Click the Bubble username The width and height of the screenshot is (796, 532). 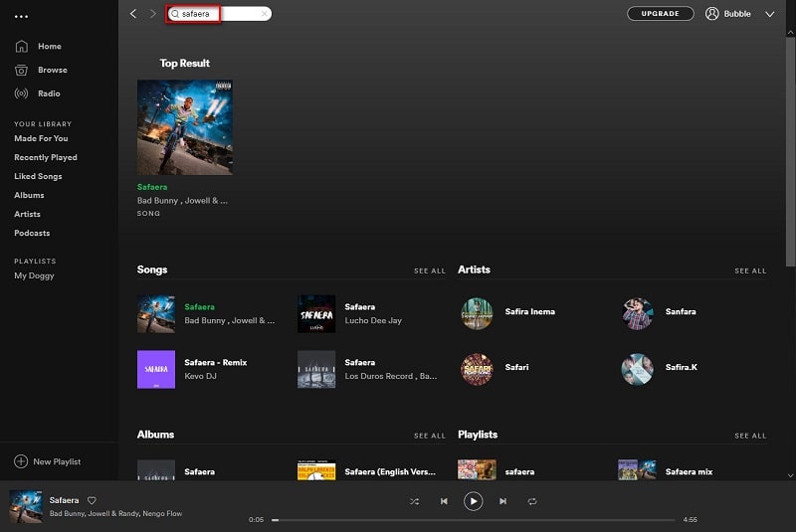[x=737, y=14]
